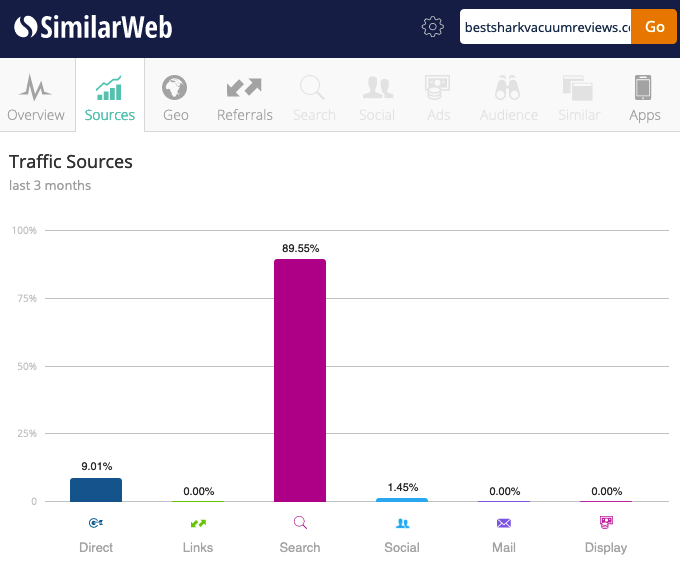Click the 50% y-axis label
The image size is (680, 569).
(x=27, y=366)
